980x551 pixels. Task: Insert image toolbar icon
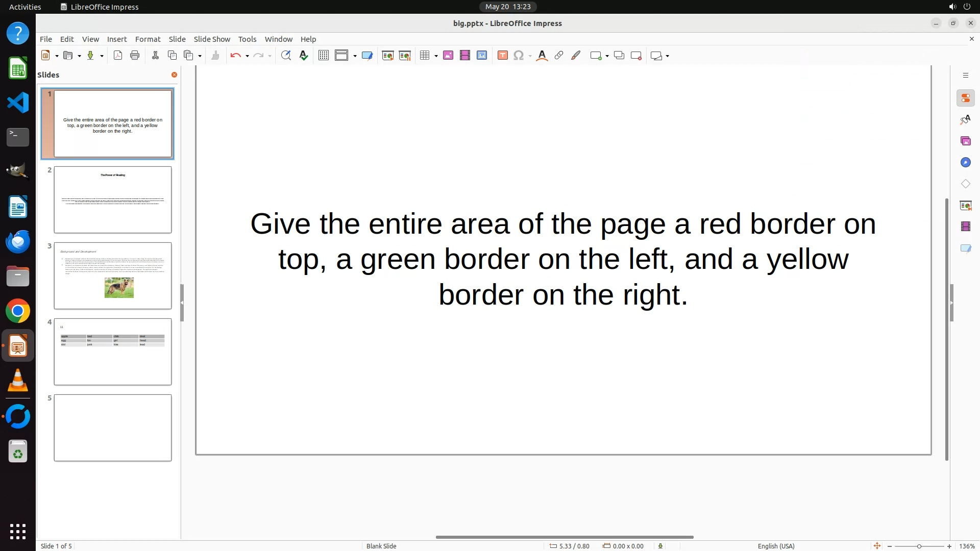click(x=448, y=56)
